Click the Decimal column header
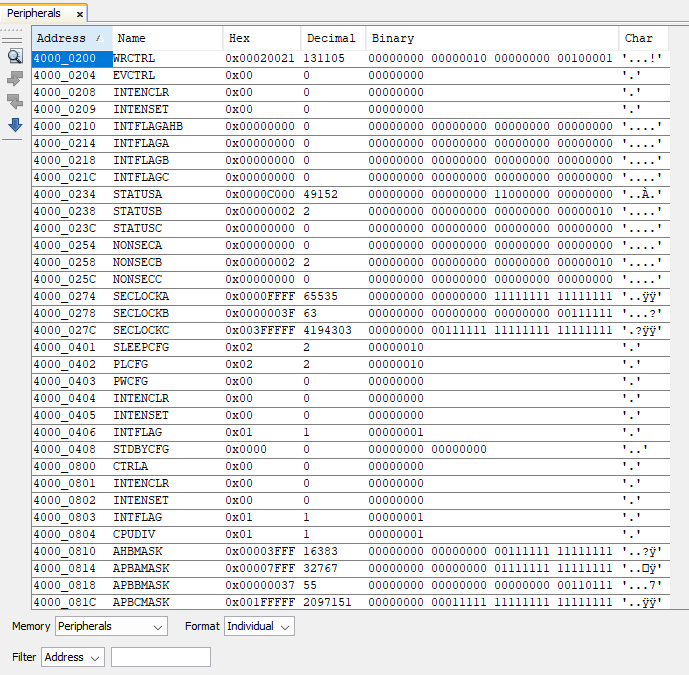The height and width of the screenshot is (675, 689). click(331, 38)
